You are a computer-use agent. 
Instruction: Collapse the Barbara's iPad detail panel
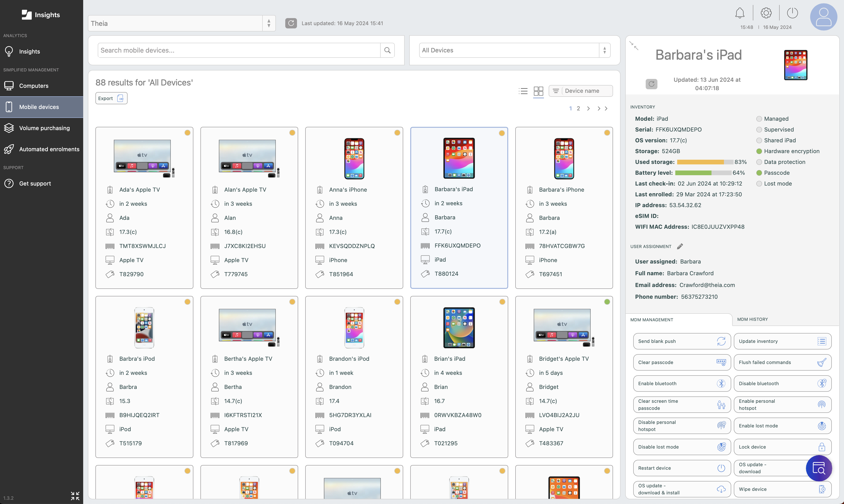click(634, 46)
